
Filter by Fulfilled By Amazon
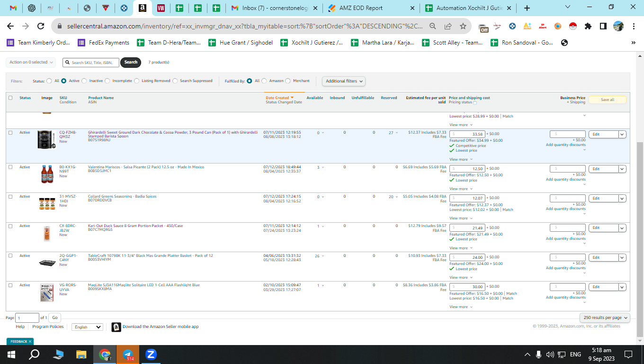point(264,81)
